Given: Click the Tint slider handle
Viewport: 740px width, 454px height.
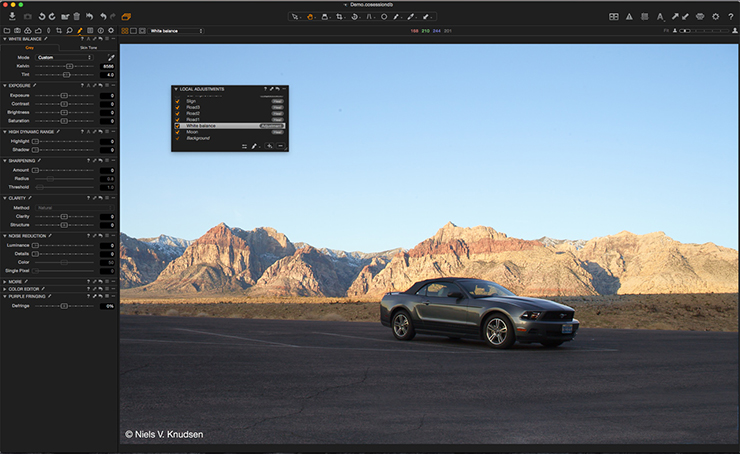Looking at the screenshot, I should 66,75.
